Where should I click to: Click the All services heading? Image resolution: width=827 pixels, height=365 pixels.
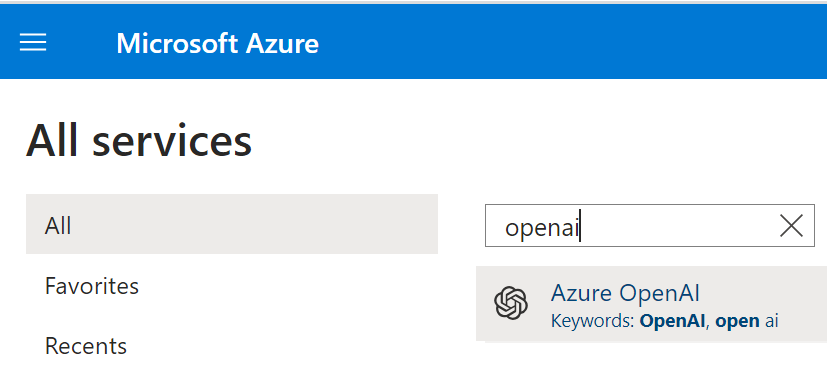click(x=139, y=141)
